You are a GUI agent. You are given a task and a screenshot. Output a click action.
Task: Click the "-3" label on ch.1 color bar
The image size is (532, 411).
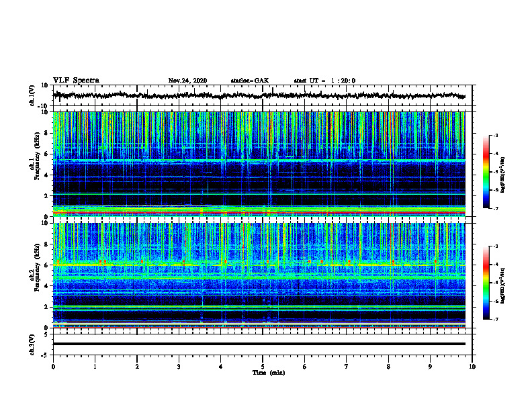[x=496, y=135]
